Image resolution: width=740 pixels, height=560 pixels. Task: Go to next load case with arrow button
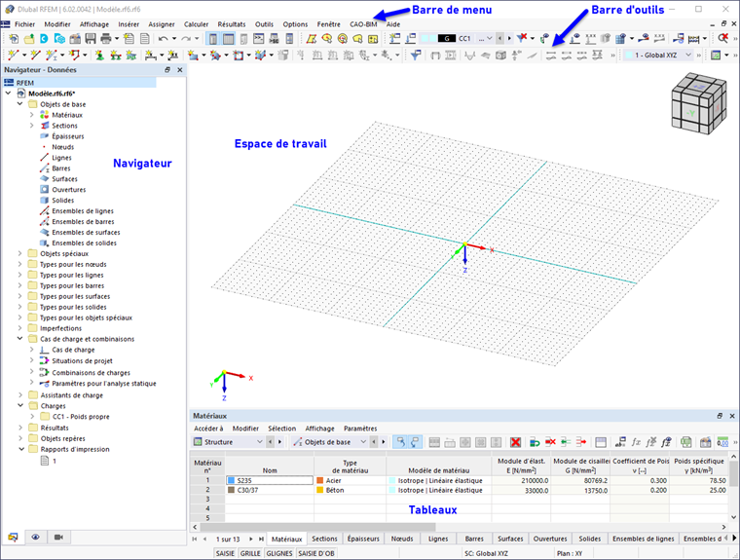tap(508, 38)
